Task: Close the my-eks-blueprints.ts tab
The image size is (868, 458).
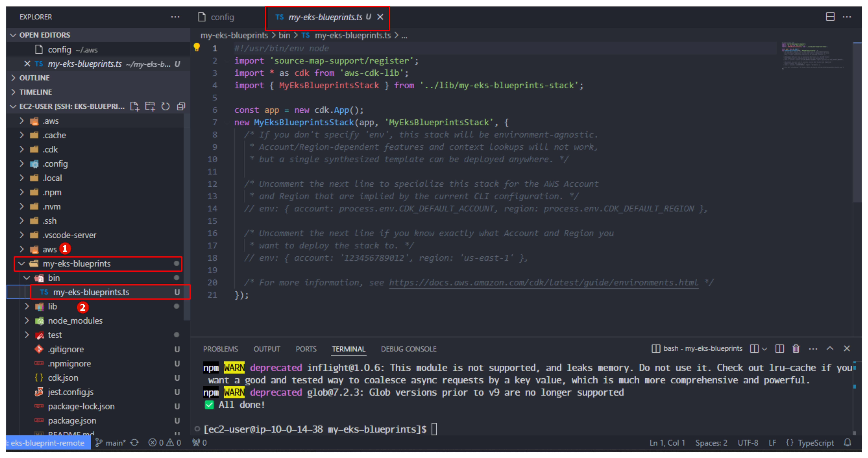Action: [380, 17]
